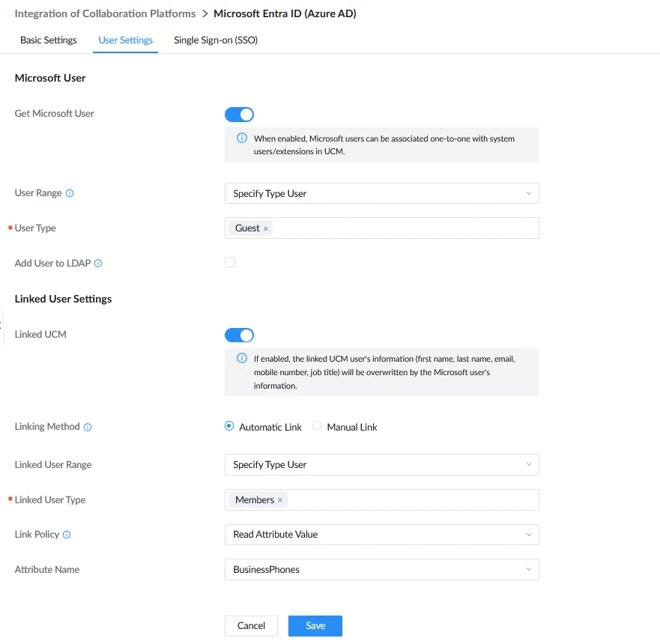Toggle the Linked UCM switch
The width and height of the screenshot is (660, 644).
239,335
